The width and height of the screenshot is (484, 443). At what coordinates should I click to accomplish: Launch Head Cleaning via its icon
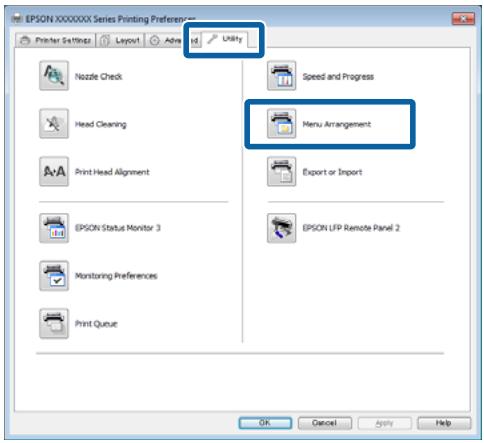coord(54,124)
